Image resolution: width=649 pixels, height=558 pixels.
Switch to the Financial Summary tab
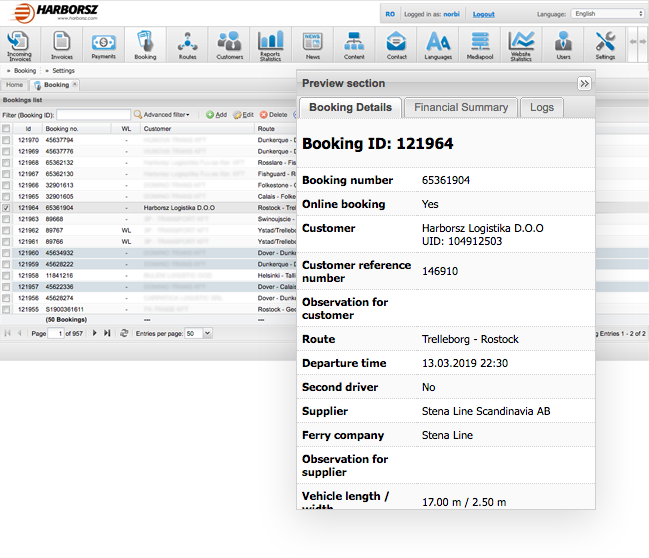pos(461,107)
